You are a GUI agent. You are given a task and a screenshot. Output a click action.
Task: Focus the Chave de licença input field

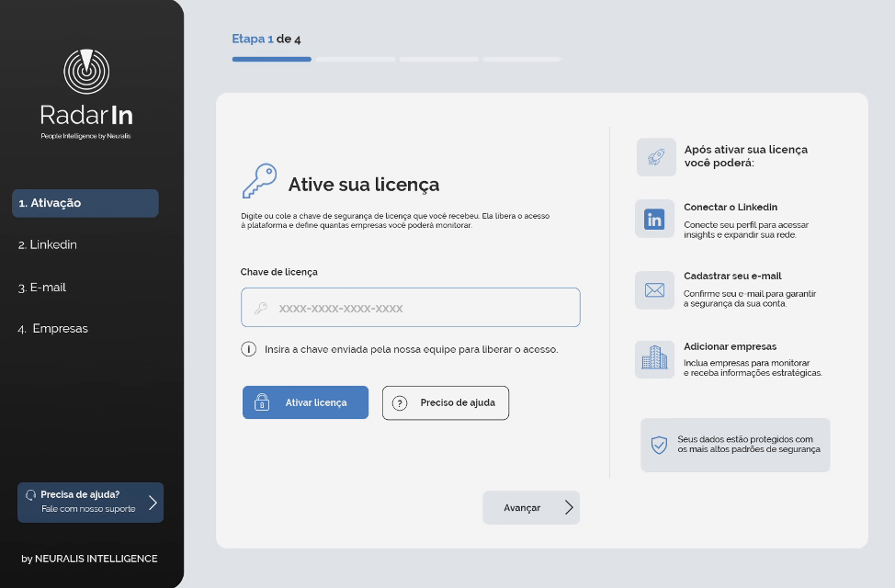411,307
